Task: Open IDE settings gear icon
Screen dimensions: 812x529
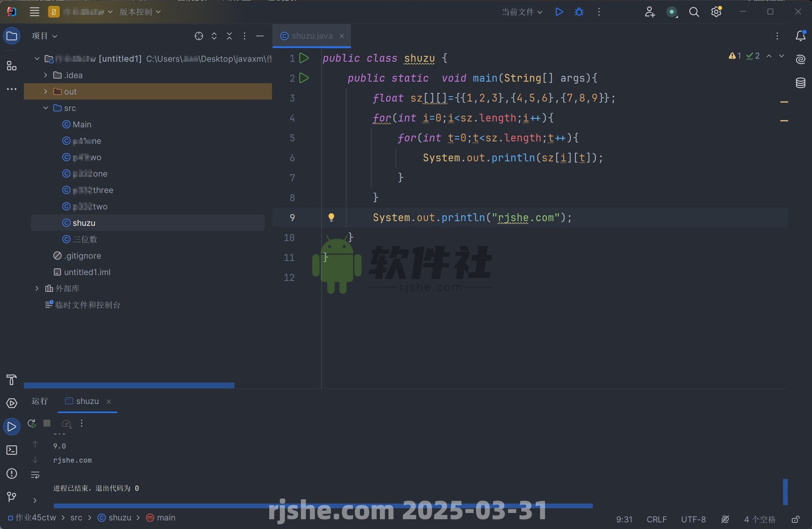Action: click(716, 12)
